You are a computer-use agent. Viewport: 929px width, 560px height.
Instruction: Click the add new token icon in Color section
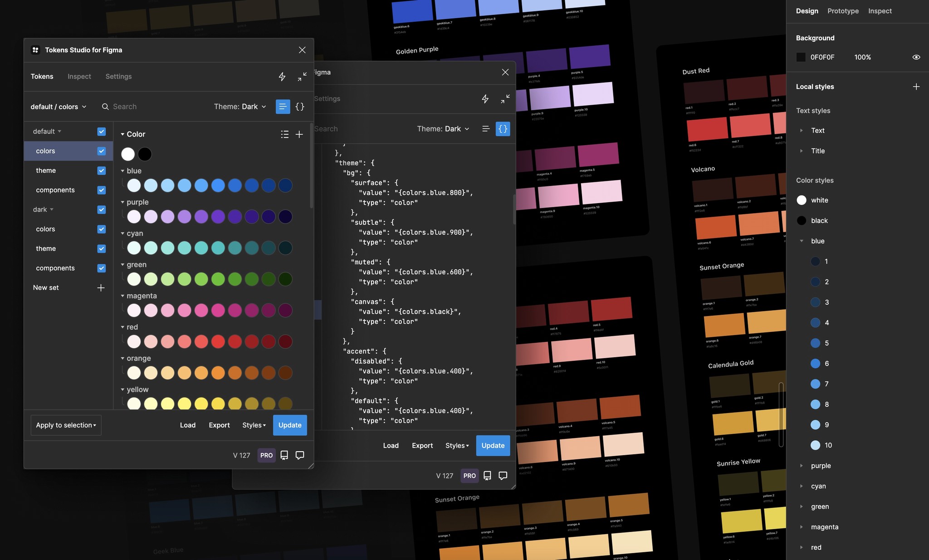(x=301, y=133)
